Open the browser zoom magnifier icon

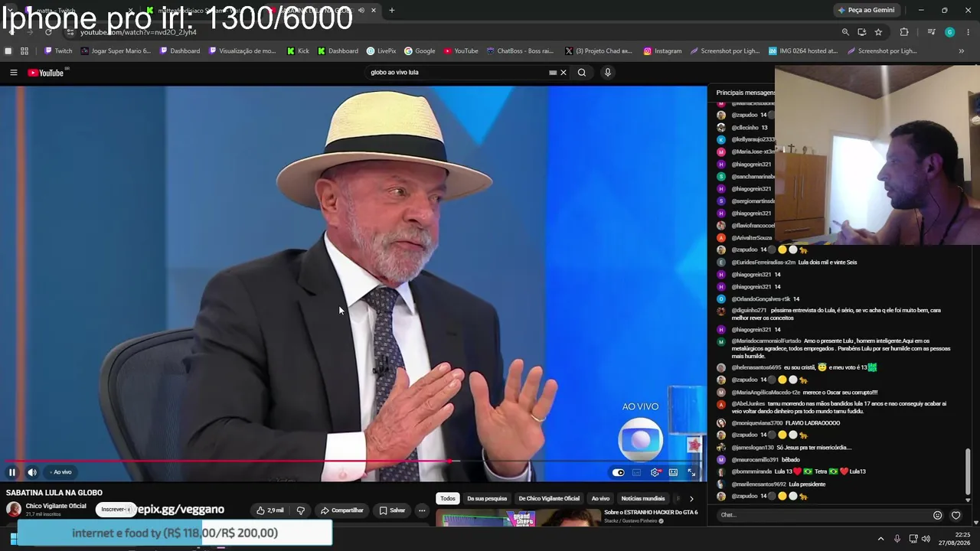coord(845,32)
